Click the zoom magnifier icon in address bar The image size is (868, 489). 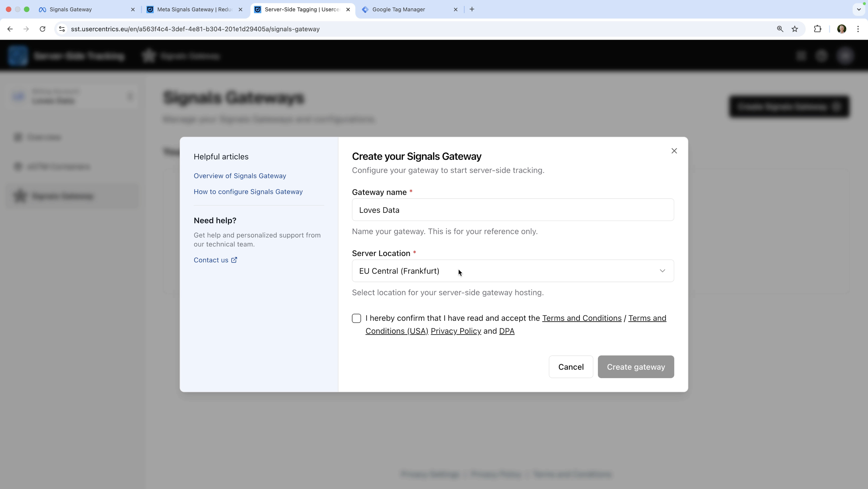780,29
